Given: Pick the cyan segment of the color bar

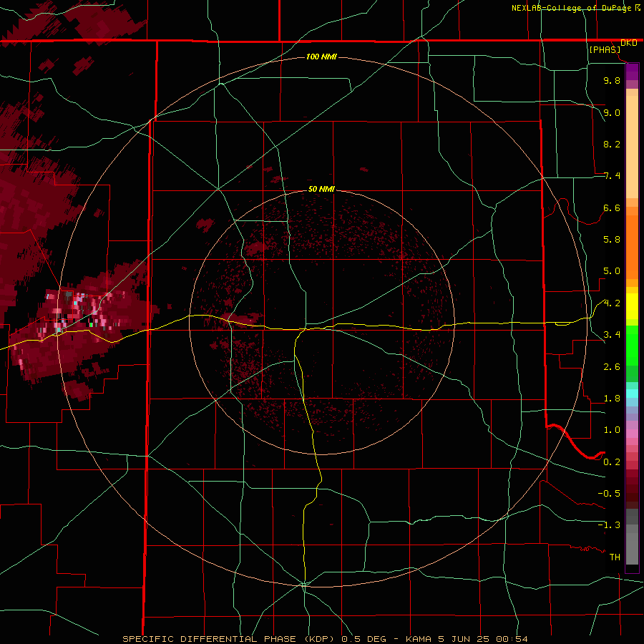Looking at the screenshot, I should pyautogui.click(x=632, y=394).
